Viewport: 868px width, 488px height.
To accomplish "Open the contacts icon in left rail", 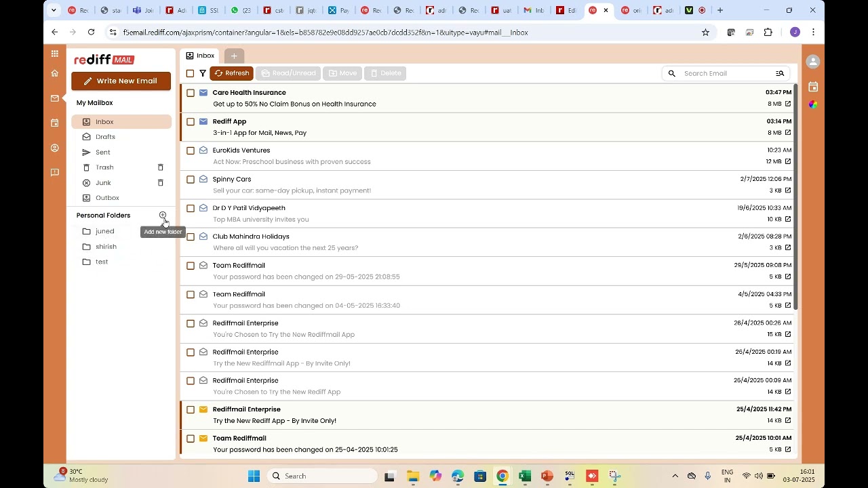I will click(55, 148).
